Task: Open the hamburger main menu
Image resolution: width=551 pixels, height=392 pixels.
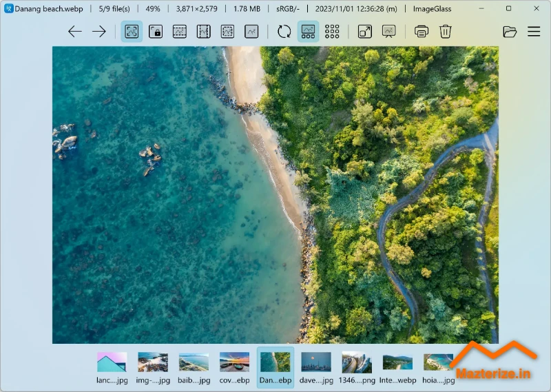Action: point(534,32)
